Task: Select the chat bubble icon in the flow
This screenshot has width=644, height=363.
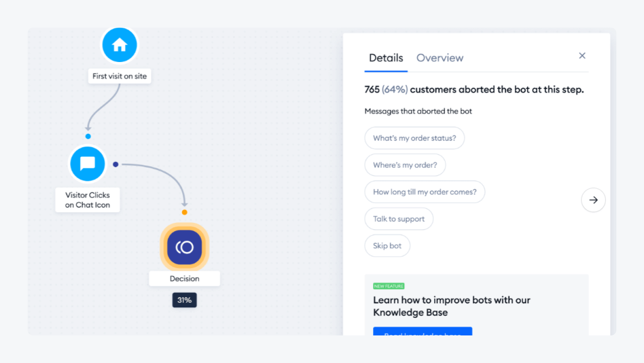Action: click(87, 164)
